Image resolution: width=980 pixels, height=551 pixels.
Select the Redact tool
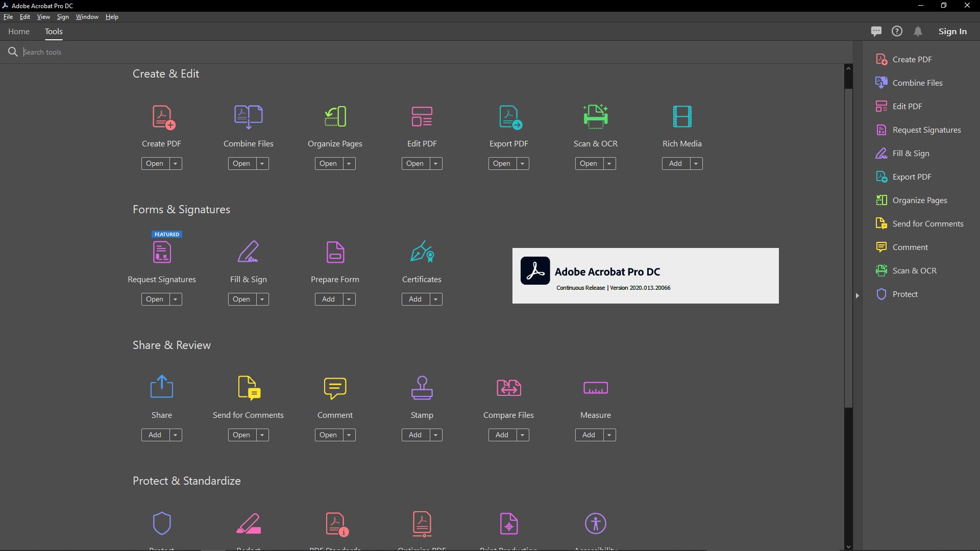point(249,524)
